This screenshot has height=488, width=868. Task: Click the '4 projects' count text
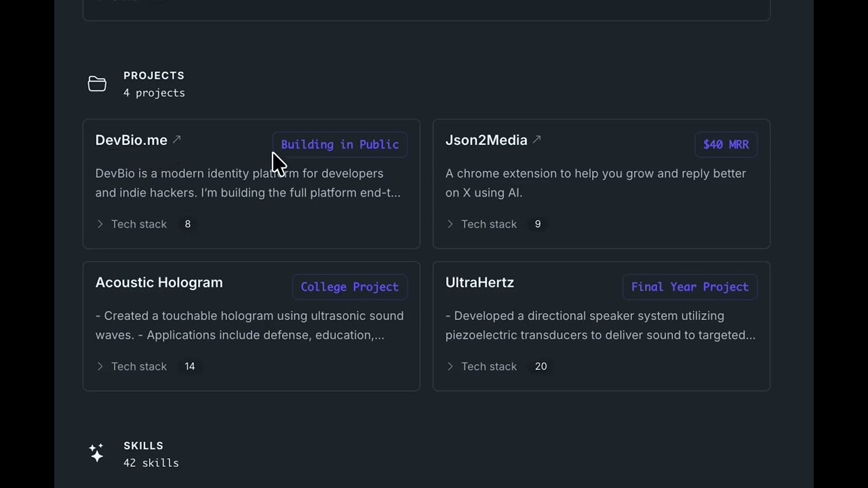[154, 93]
